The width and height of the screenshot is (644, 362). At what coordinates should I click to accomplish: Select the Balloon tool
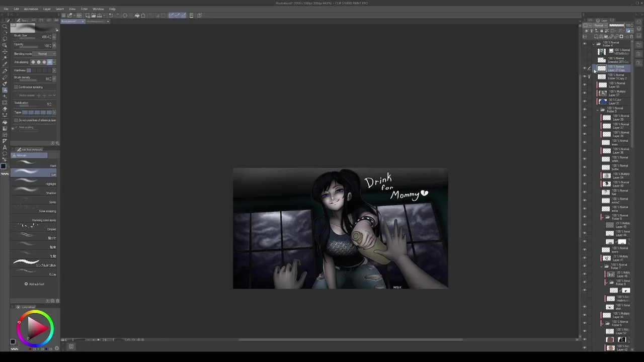click(5, 154)
